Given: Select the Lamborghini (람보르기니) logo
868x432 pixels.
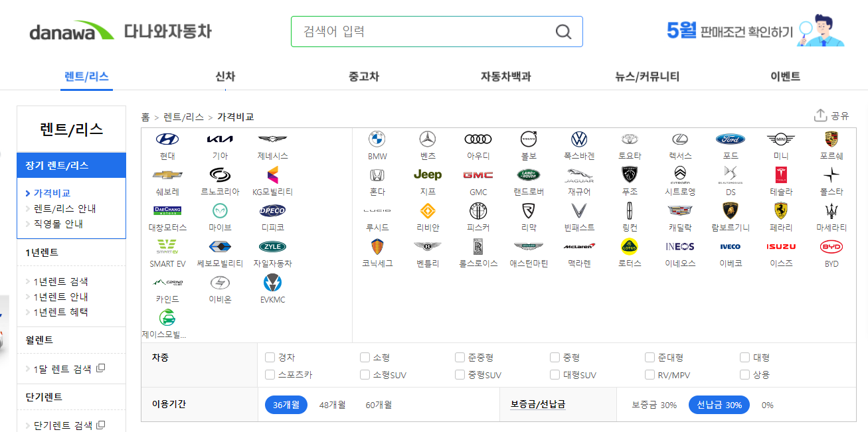Looking at the screenshot, I should pyautogui.click(x=731, y=210).
